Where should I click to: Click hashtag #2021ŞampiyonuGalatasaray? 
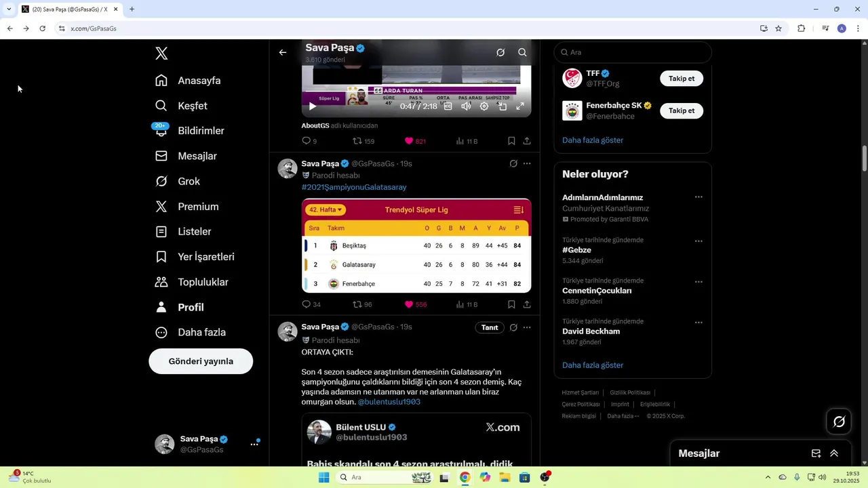point(354,187)
